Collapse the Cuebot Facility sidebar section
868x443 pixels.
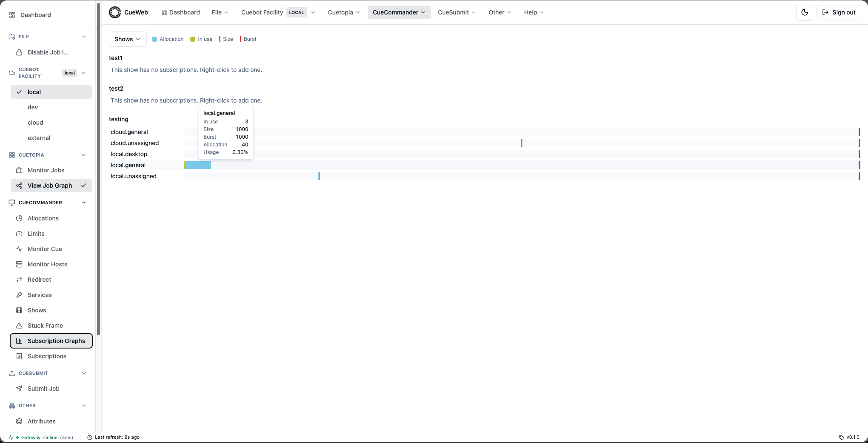[84, 73]
